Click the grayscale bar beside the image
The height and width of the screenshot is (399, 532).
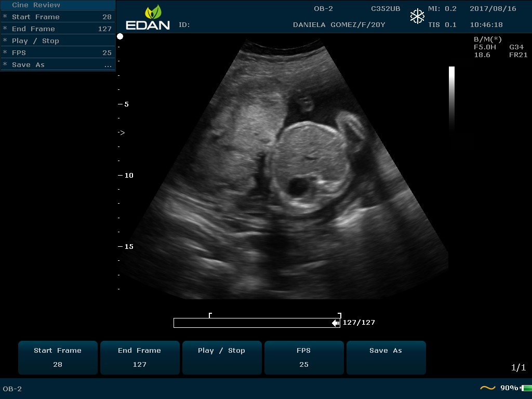point(451,98)
